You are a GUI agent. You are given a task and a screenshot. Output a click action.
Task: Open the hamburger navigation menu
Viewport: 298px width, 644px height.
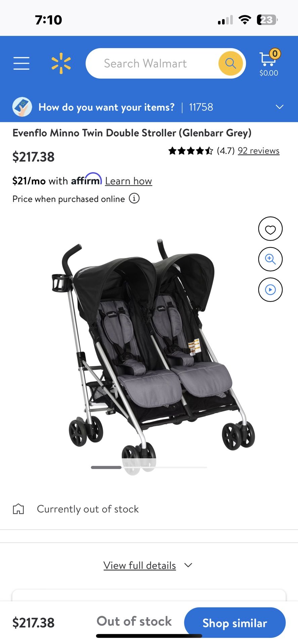click(x=22, y=63)
